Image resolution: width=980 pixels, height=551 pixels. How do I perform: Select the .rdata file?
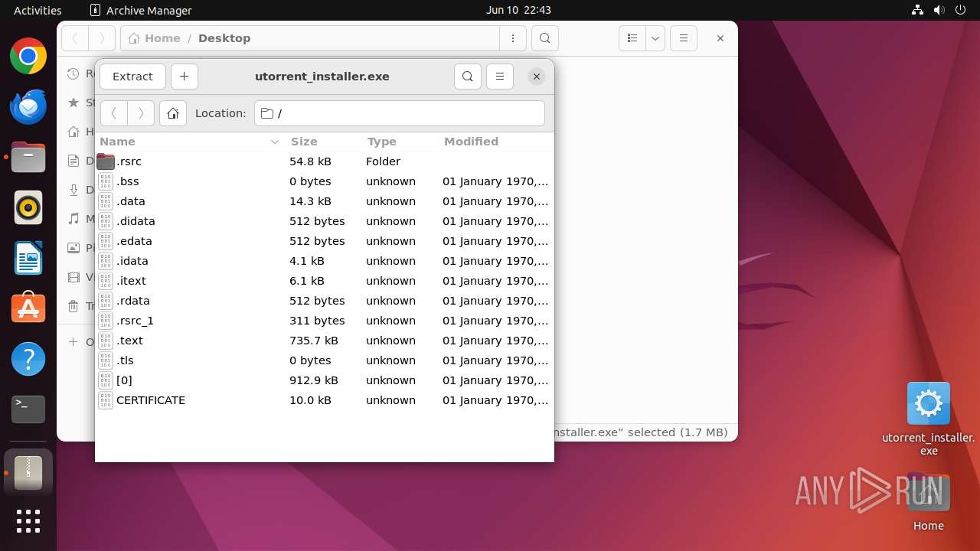(x=324, y=301)
